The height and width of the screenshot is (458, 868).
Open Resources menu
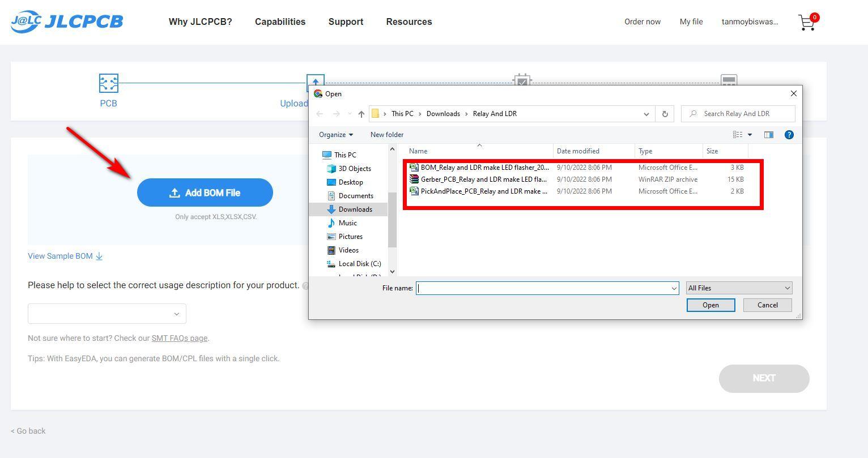(409, 22)
